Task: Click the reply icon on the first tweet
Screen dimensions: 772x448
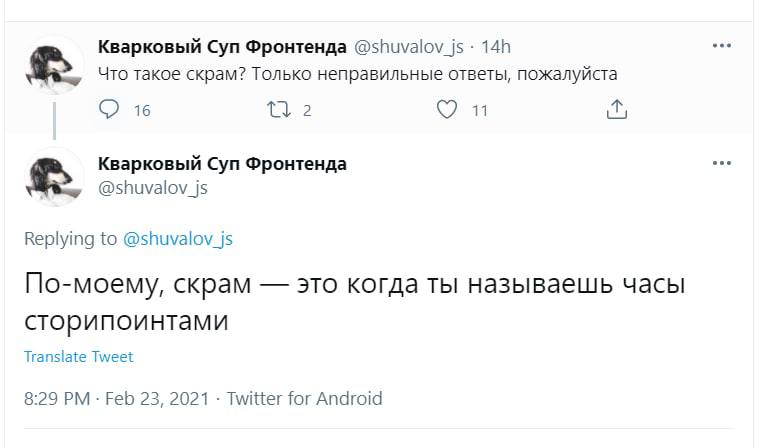Action: point(110,110)
